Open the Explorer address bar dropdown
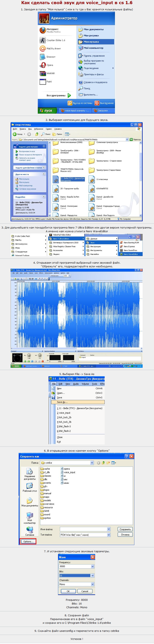 coord(127,139)
